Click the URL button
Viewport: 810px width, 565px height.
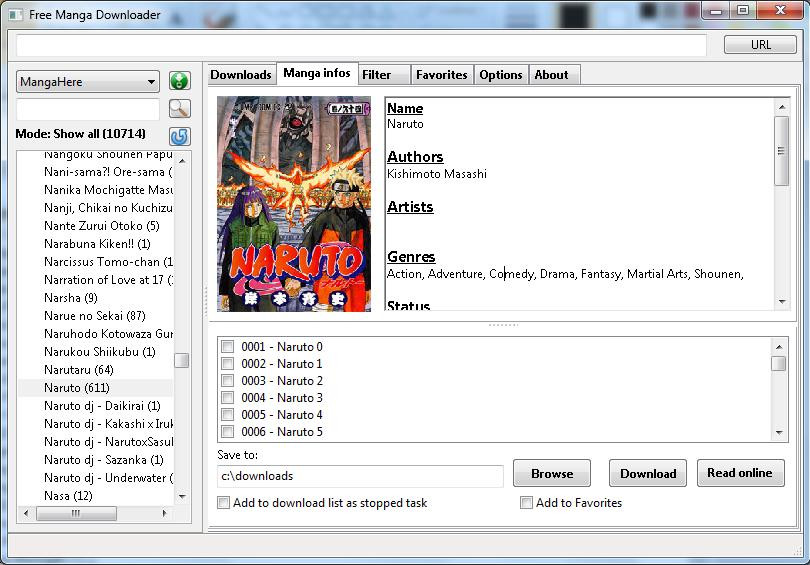click(760, 45)
